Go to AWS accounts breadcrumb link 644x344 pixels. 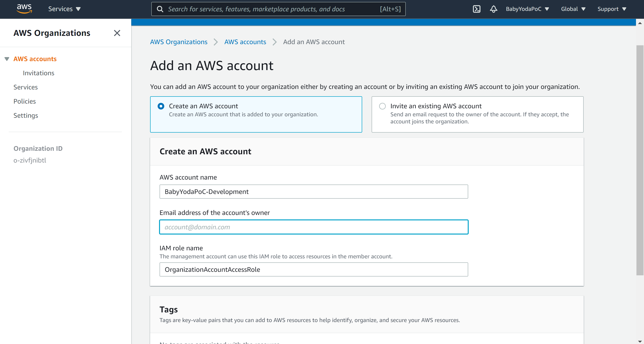click(x=245, y=42)
